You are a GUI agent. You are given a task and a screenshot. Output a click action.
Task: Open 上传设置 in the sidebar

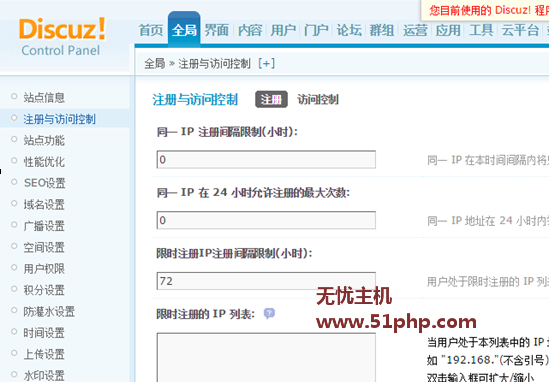[44, 354]
